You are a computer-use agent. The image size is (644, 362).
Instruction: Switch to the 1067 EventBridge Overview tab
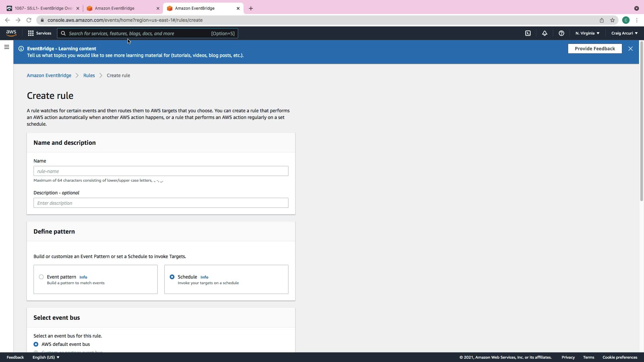pos(43,8)
